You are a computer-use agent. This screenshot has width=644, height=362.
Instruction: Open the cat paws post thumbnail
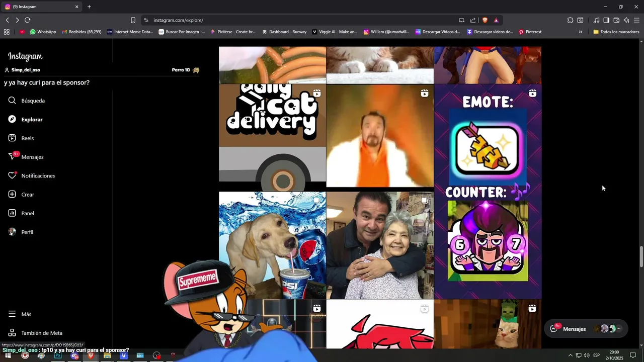click(380, 65)
